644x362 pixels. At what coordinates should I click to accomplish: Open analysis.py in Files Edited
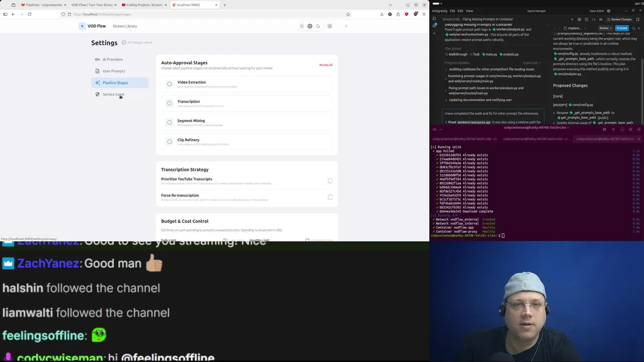pos(509,54)
